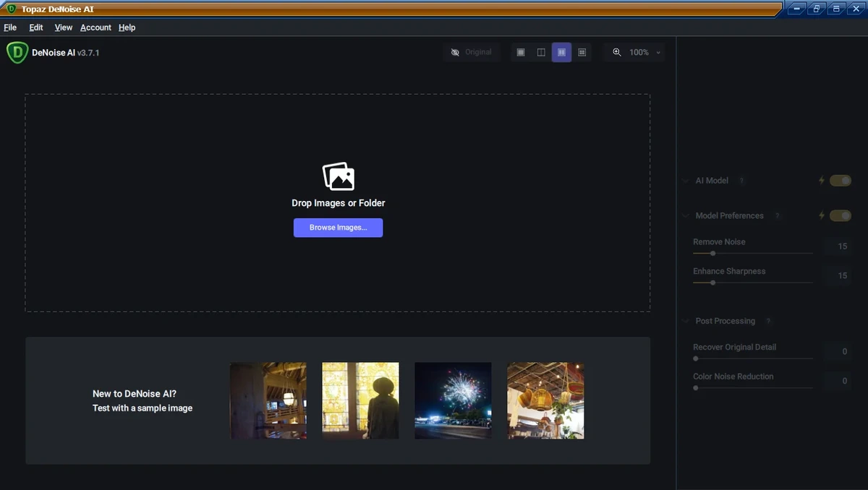Click the Post Processing help question mark
The image size is (868, 490).
coord(768,322)
